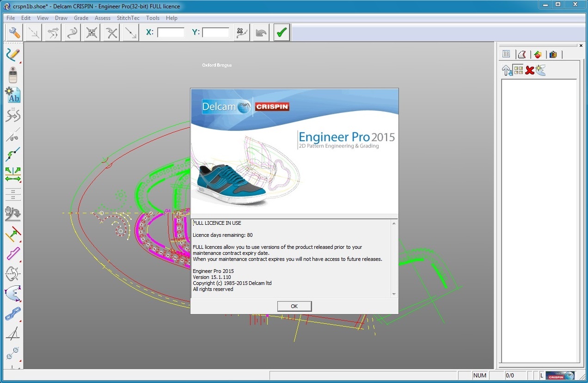Click the X coordinate input field
588x383 pixels.
point(171,32)
